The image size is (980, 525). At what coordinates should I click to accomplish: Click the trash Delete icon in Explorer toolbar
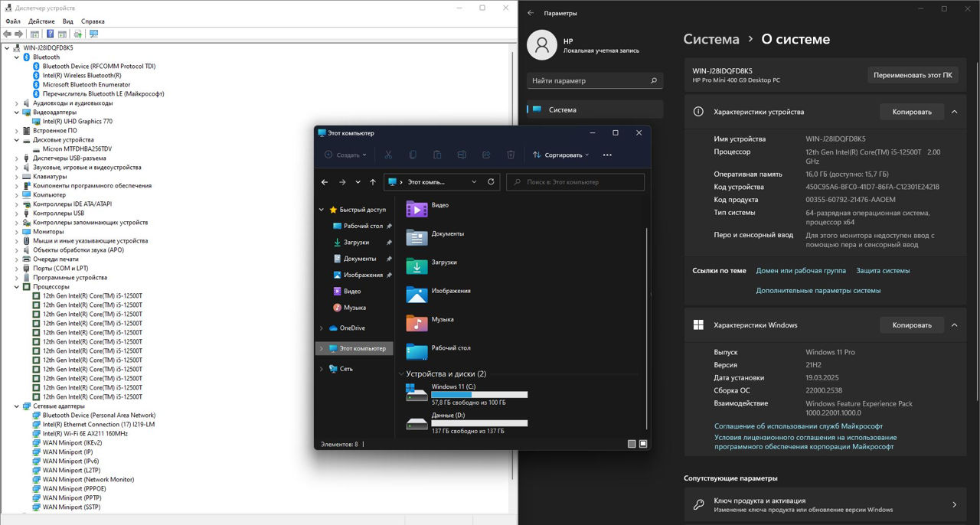click(511, 155)
